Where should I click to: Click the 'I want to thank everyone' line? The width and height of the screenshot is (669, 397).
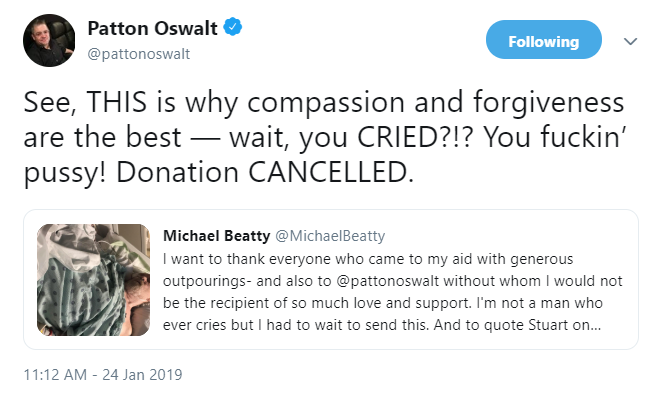coord(368,259)
